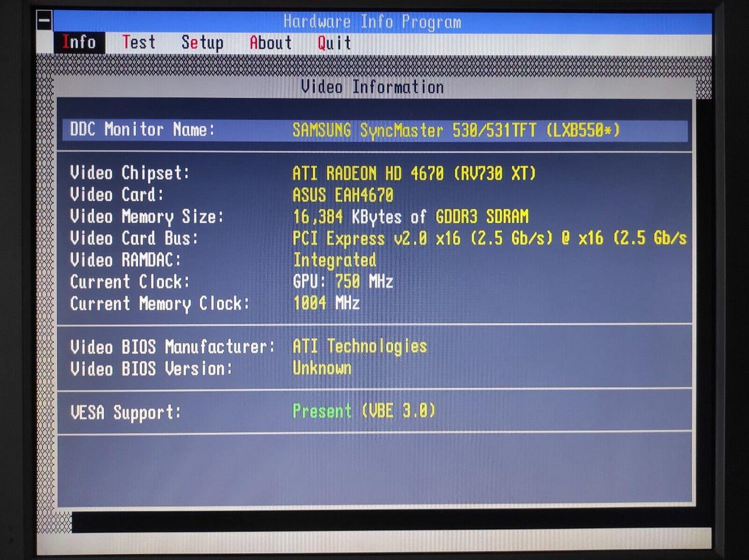Screen dimensions: 749x560
Task: Click the Hardware Info Program title bar
Action: pyautogui.click(x=372, y=22)
